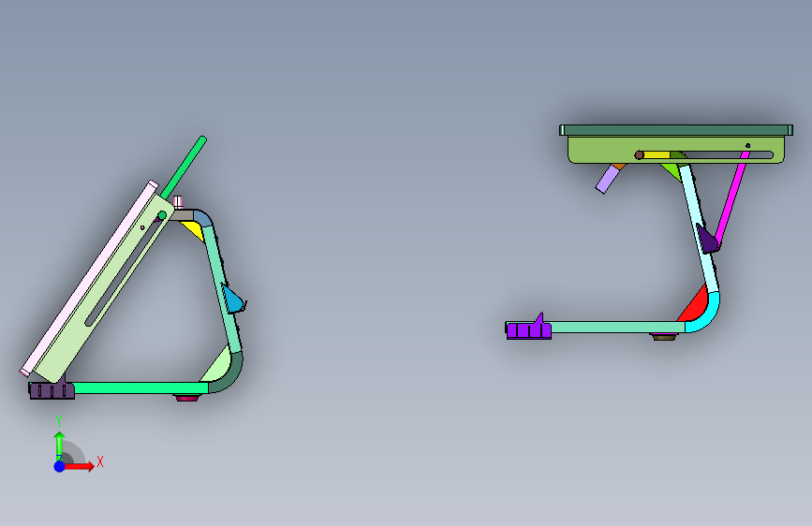
Task: Select the gray block at top of left frame
Action: click(183, 215)
